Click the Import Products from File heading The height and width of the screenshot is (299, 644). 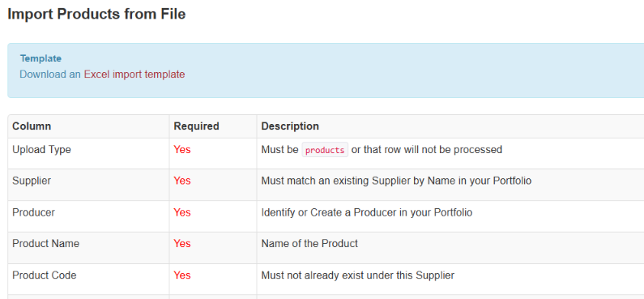point(96,14)
